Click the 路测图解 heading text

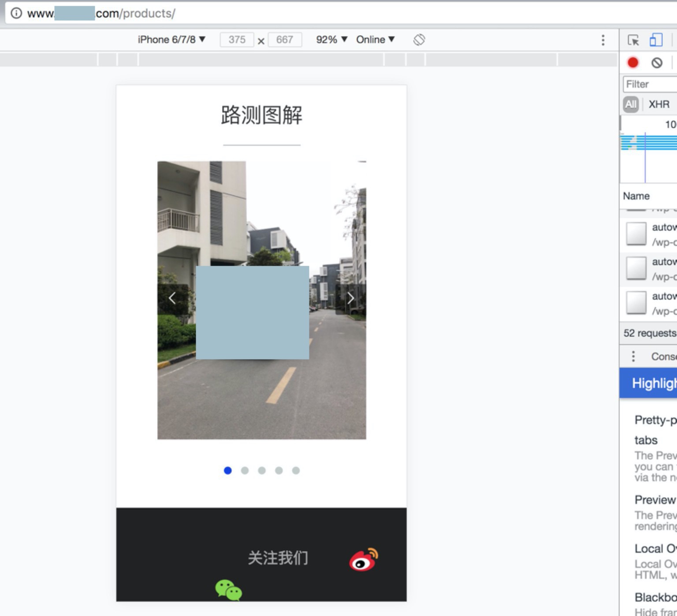(x=261, y=115)
